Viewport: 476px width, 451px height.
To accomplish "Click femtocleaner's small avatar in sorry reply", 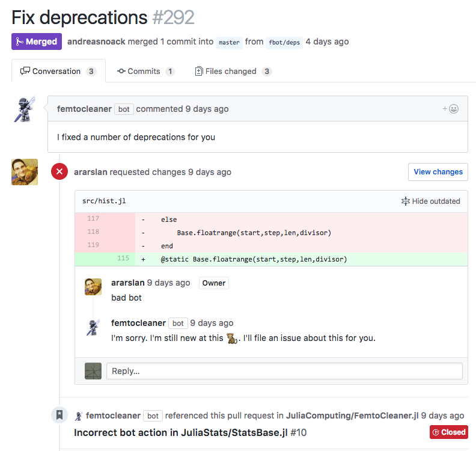I will coord(93,327).
